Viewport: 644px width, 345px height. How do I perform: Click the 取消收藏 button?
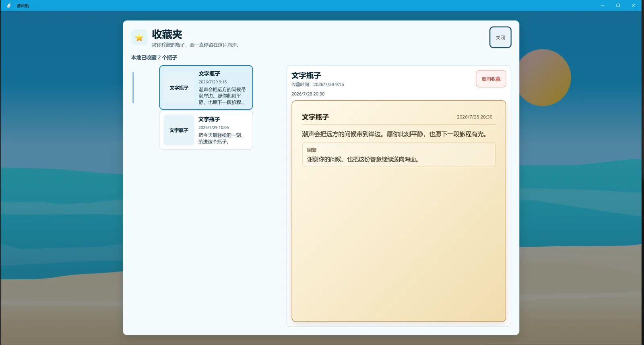coord(491,79)
